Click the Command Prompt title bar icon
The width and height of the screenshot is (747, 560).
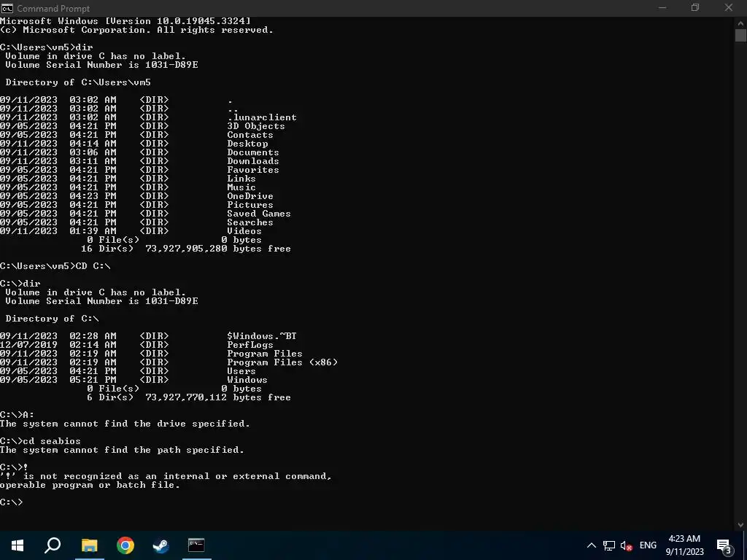7,8
